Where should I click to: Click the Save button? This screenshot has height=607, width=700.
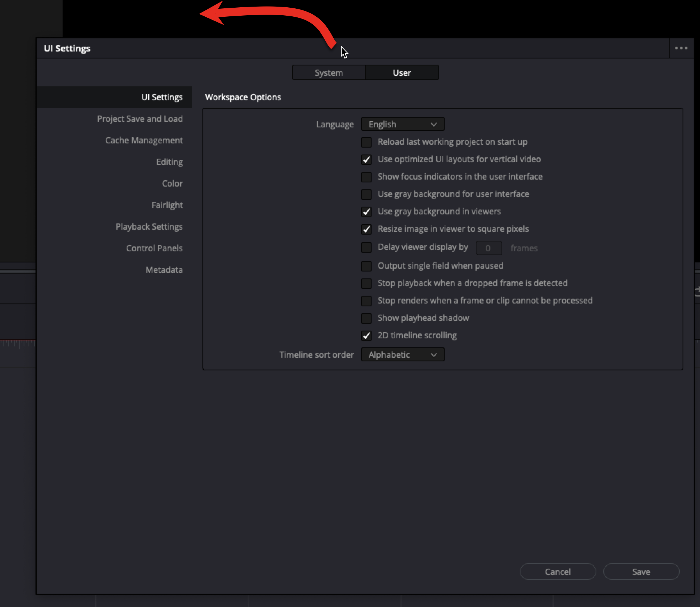point(641,572)
